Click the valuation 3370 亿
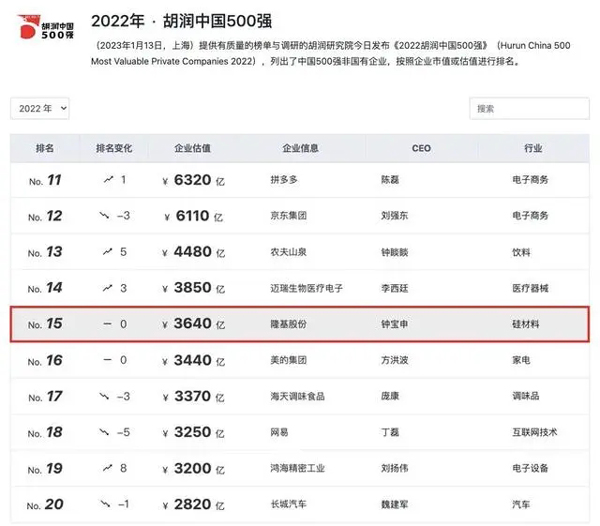The image size is (600, 526). (194, 397)
